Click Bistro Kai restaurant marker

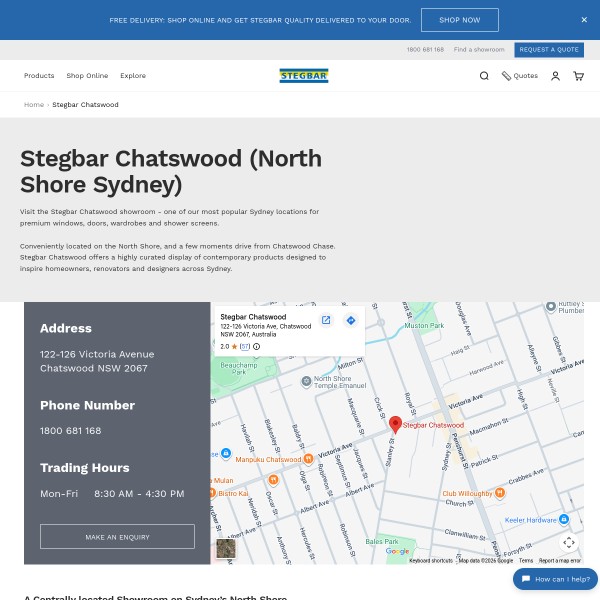[x=213, y=493]
